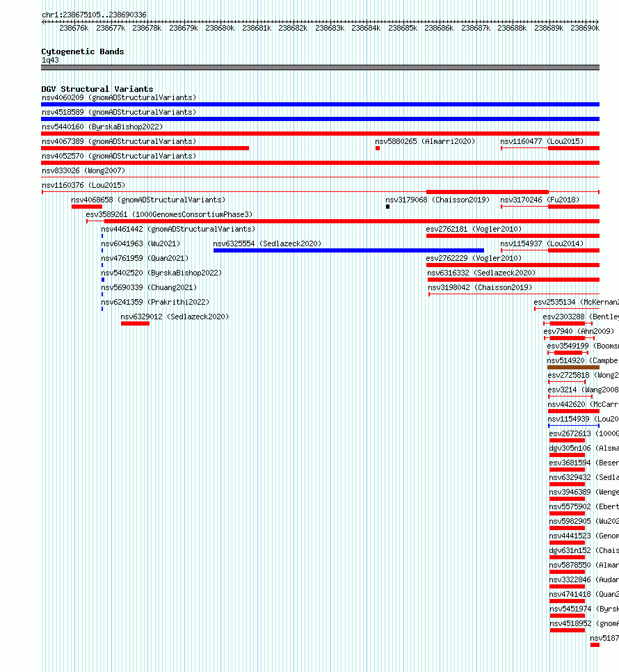Click the 1q43 cytogenetic band label

click(x=50, y=60)
